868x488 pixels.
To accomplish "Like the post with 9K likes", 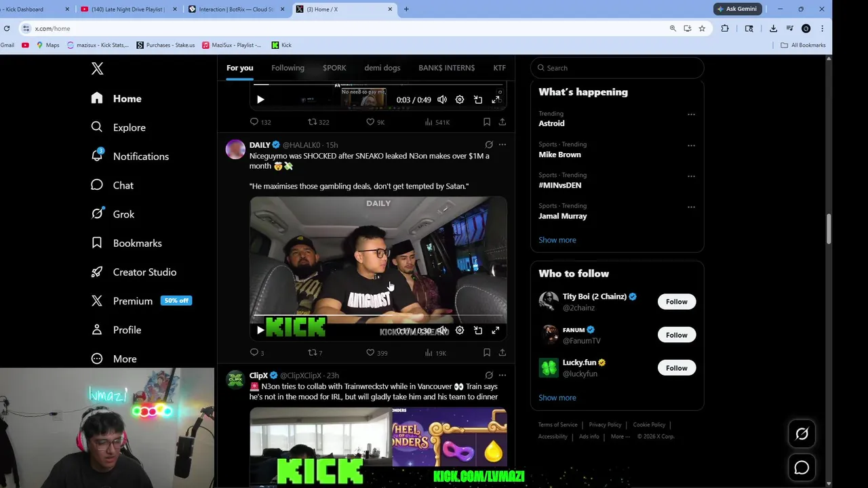I will point(375,122).
